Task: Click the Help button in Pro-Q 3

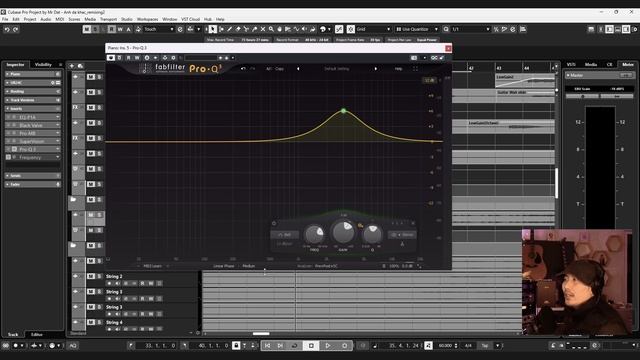Action: pos(398,69)
